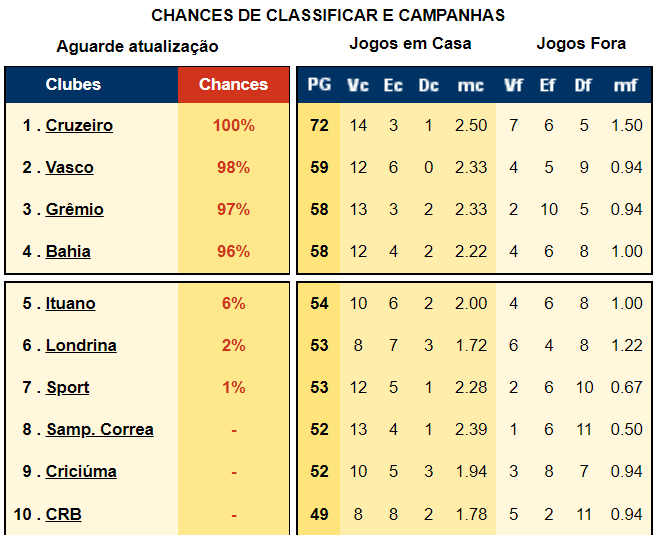Image resolution: width=658 pixels, height=535 pixels.
Task: Click the Clubes column header
Action: (73, 84)
